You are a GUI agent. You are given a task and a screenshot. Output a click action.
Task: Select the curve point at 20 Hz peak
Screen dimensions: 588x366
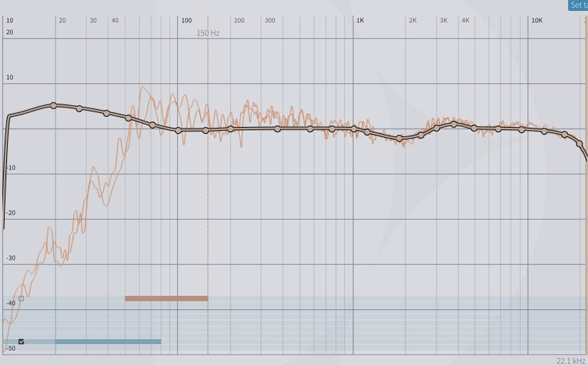[54, 105]
